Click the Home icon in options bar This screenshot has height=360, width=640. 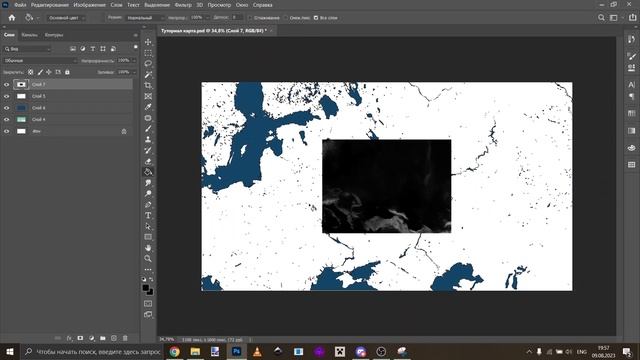12,18
